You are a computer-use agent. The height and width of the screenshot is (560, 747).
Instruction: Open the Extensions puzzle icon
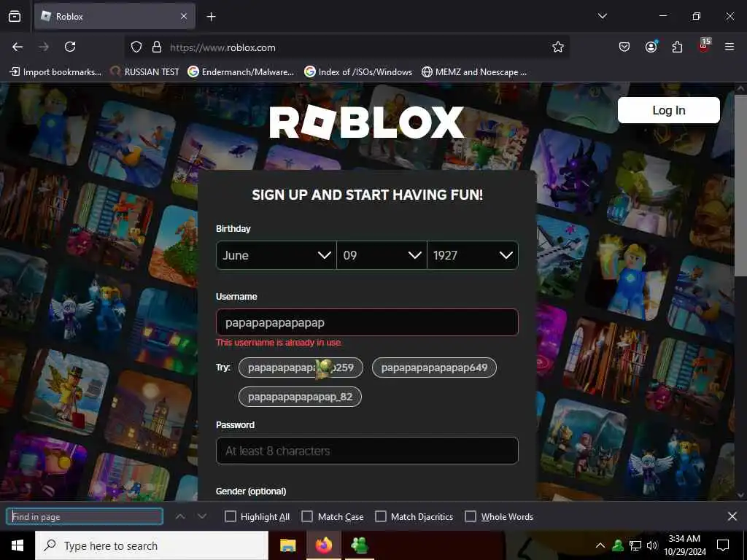click(x=677, y=47)
